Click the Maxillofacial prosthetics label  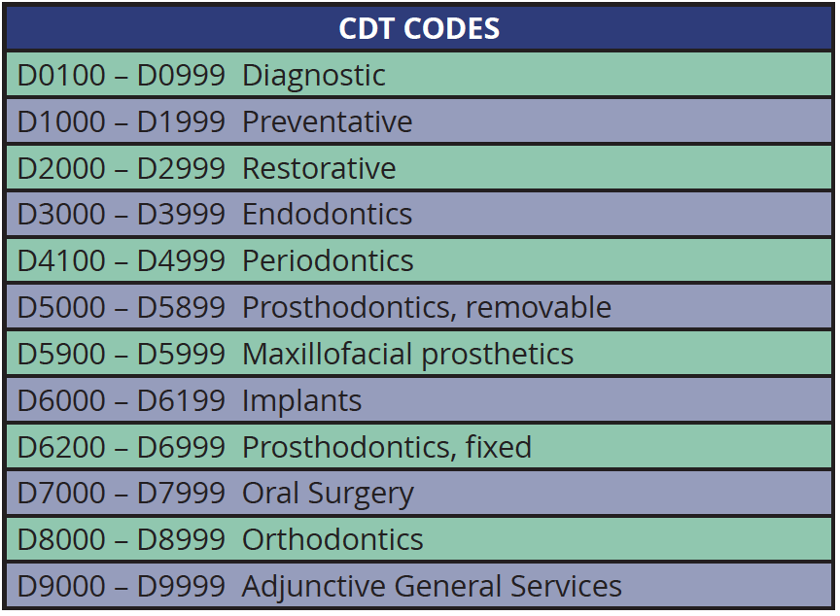tap(407, 354)
